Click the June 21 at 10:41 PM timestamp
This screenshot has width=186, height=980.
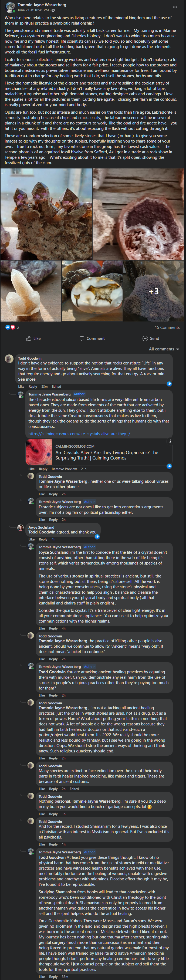[x=33, y=10]
